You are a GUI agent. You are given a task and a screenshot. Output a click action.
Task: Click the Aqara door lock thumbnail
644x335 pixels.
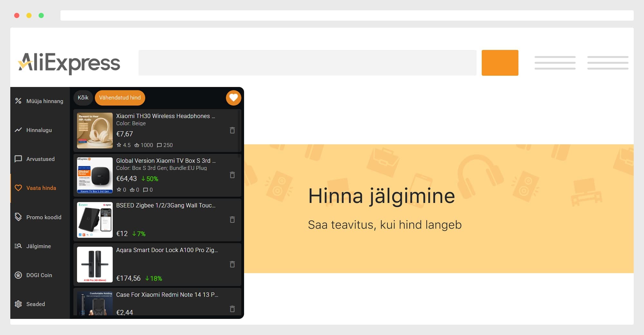(x=95, y=264)
